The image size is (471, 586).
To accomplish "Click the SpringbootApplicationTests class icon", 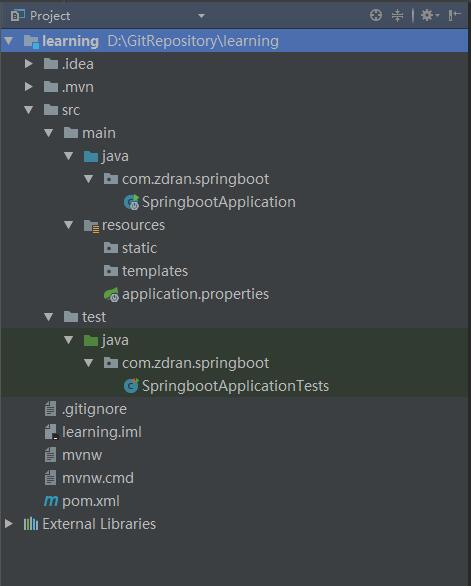I will pyautogui.click(x=132, y=386).
